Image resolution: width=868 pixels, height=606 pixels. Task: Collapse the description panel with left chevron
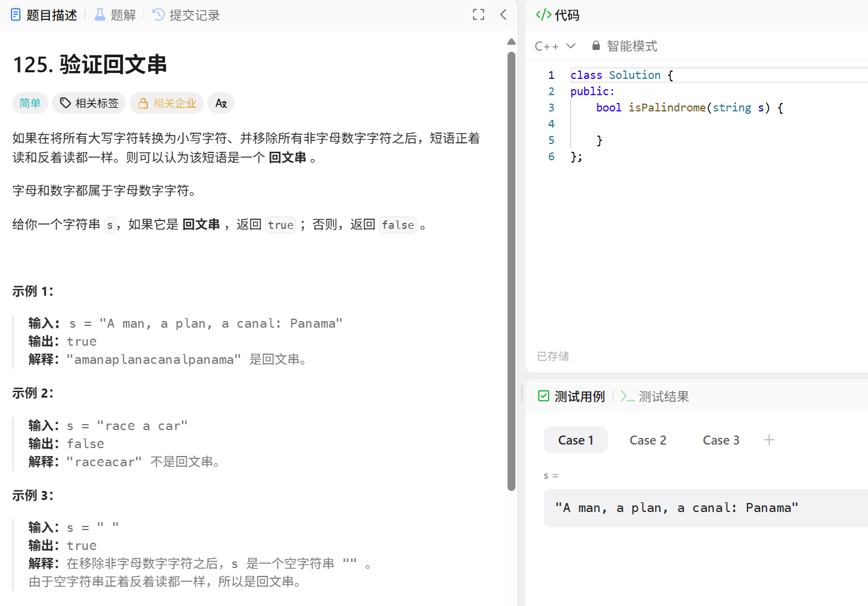tap(503, 15)
